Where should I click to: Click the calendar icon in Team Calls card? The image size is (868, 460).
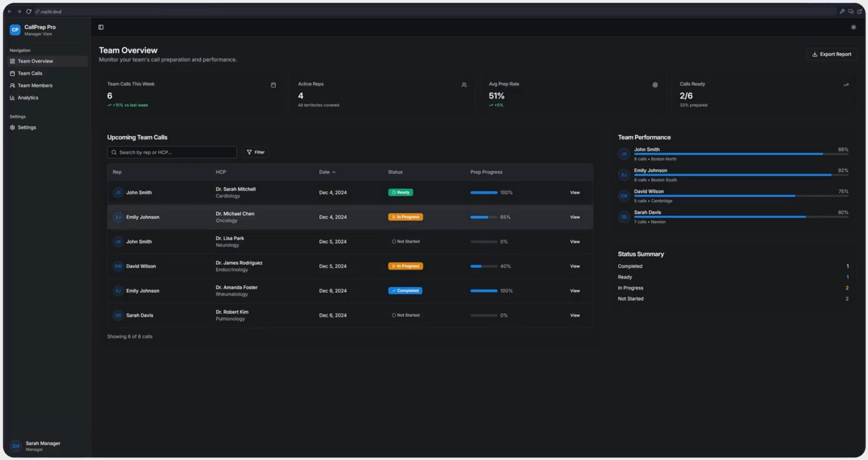click(273, 85)
